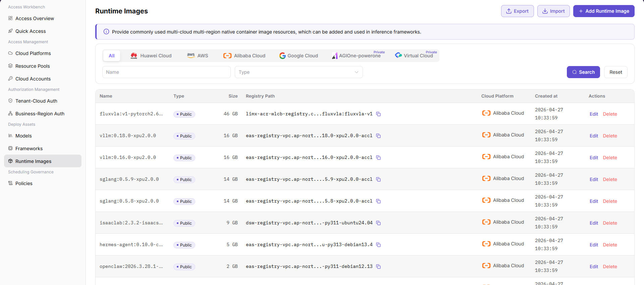Image resolution: width=644 pixels, height=285 pixels.
Task: Copy registry path of vllm:0.16.0-xpu2.0.0
Action: [378, 158]
